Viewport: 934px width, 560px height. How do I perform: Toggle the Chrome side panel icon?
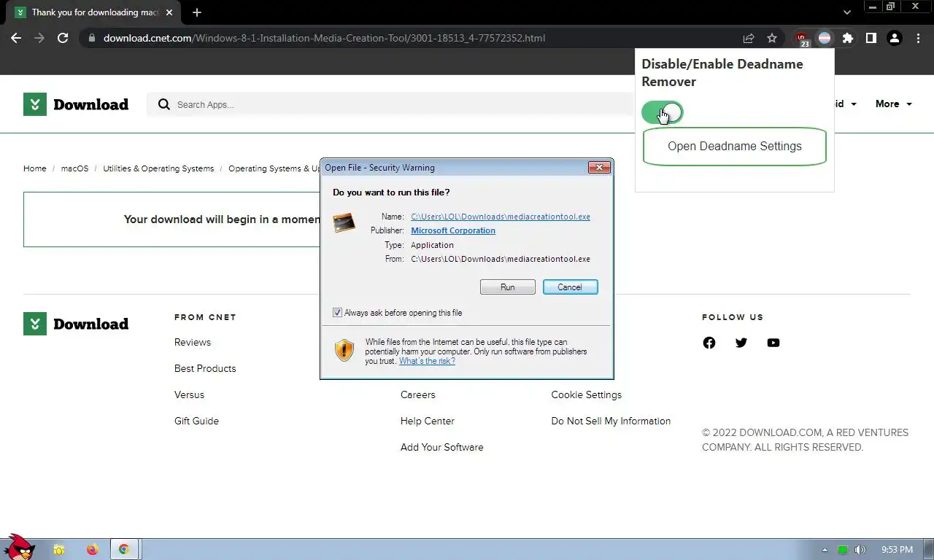(871, 38)
